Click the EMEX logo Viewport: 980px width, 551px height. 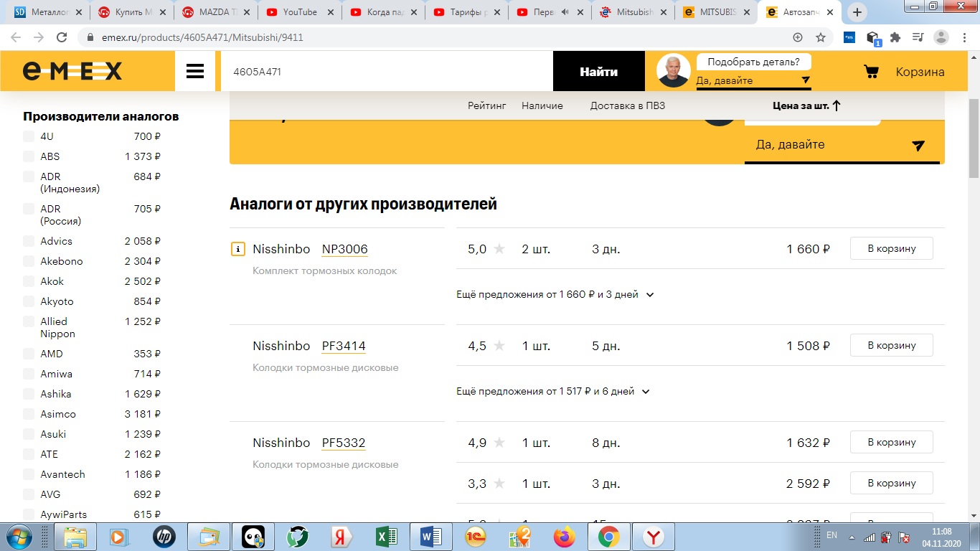pos(72,72)
